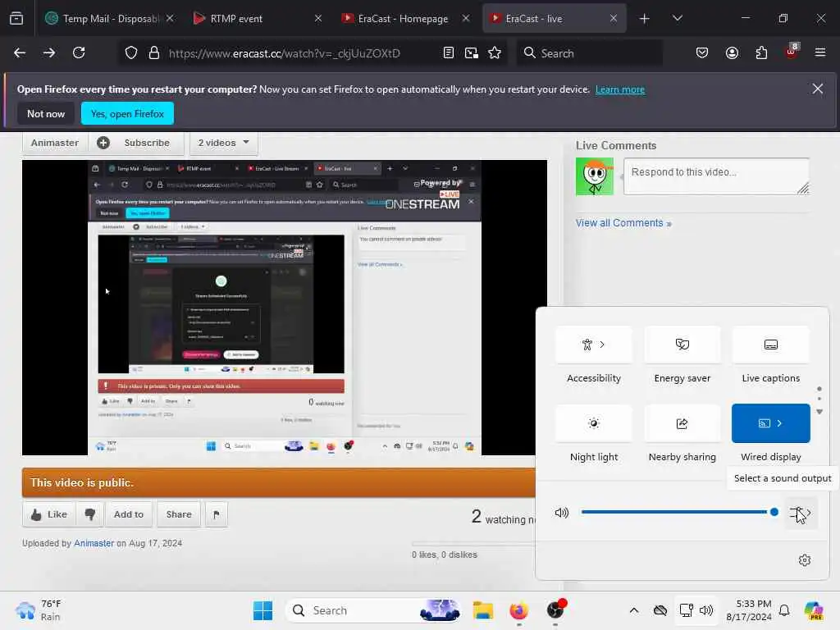Switch to Temp Mail tab

click(110, 19)
